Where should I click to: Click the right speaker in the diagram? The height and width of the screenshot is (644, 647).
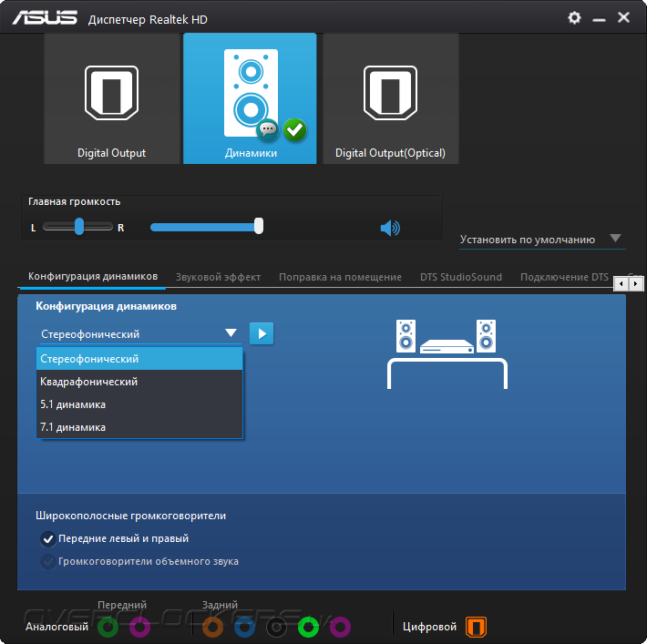coord(486,336)
